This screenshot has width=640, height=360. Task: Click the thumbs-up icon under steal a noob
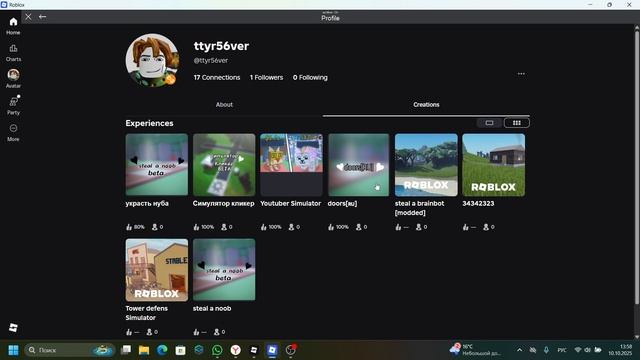[196, 332]
